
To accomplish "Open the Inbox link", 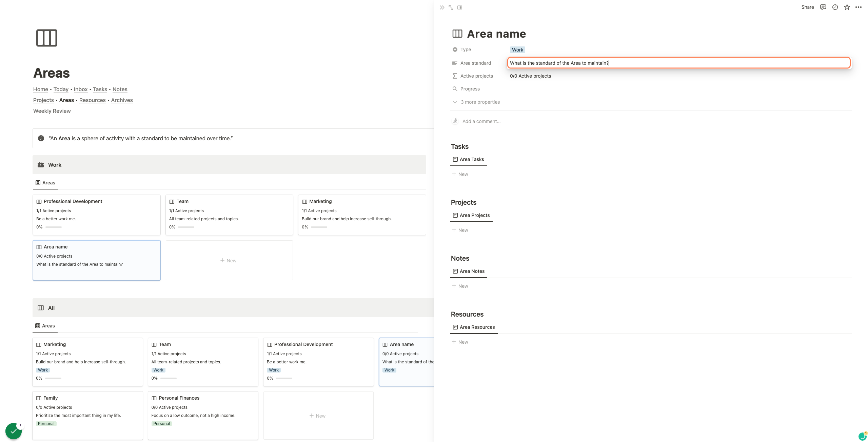I will pos(81,89).
